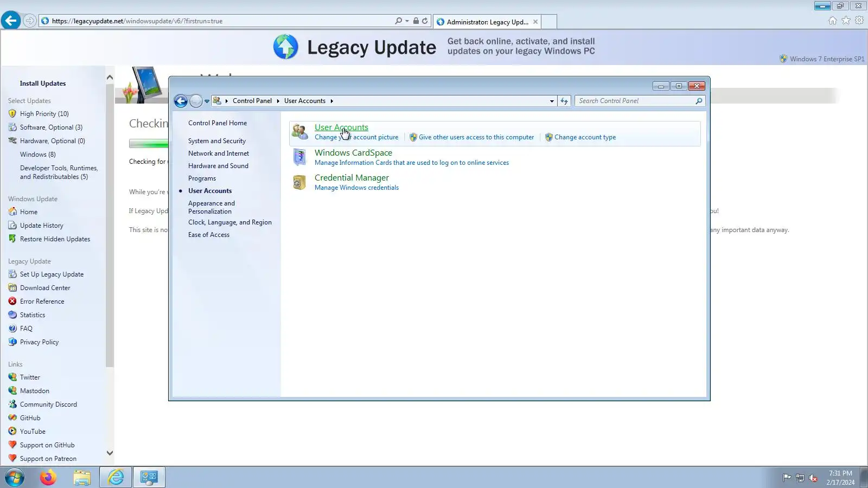The width and height of the screenshot is (868, 488).
Task: Open Credential Manager heading link
Action: [x=352, y=178]
